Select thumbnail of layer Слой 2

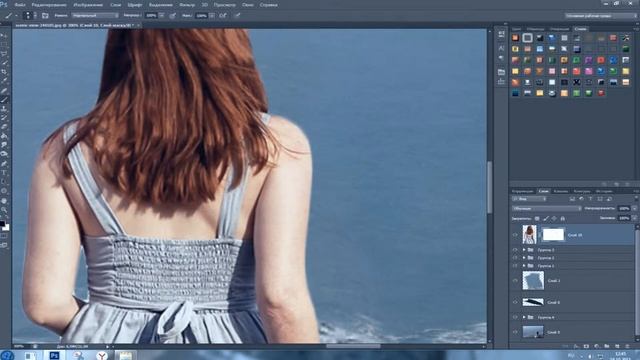click(x=533, y=281)
